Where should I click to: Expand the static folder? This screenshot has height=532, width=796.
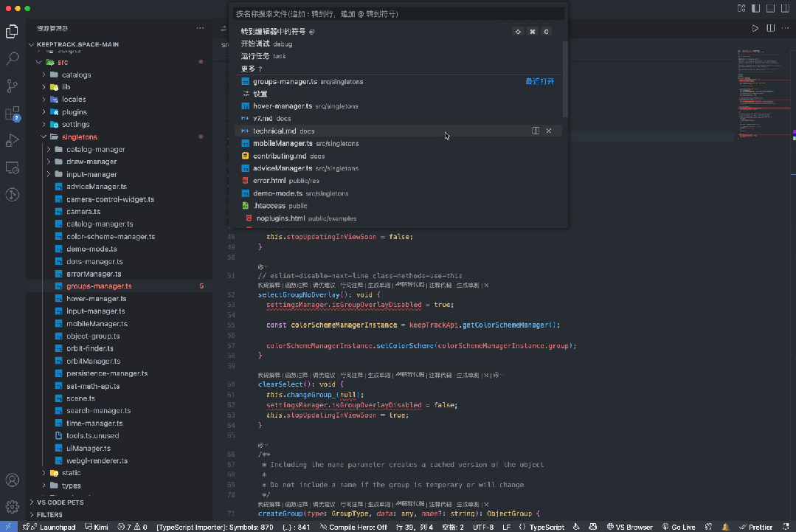(x=120, y=473)
